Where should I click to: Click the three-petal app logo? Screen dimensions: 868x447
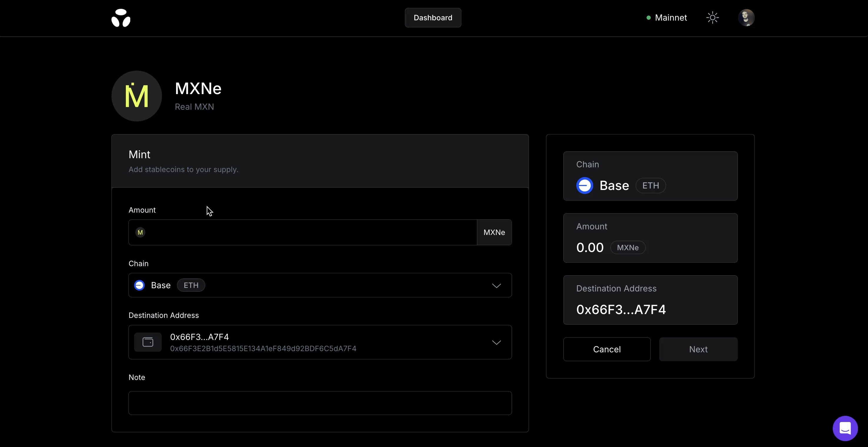pyautogui.click(x=121, y=18)
